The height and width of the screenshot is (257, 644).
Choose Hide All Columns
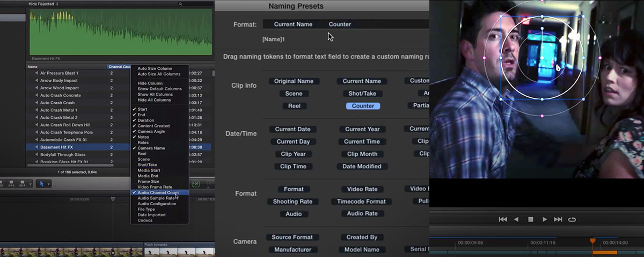[155, 100]
